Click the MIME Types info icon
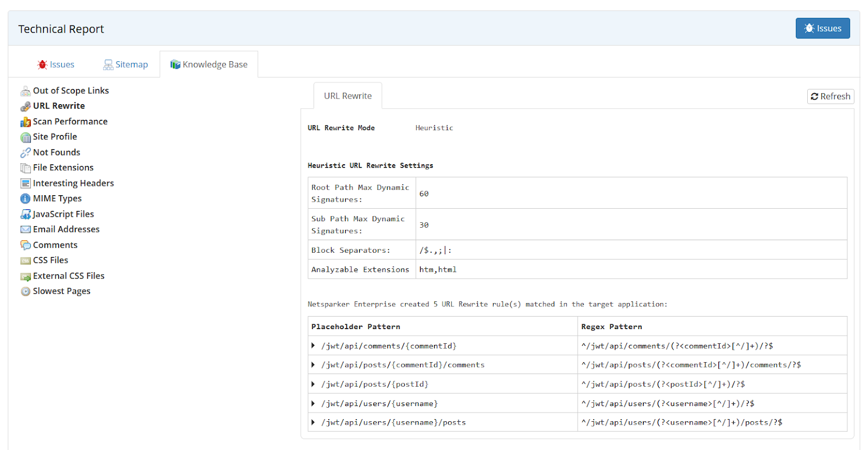The height and width of the screenshot is (450, 868). coord(25,199)
